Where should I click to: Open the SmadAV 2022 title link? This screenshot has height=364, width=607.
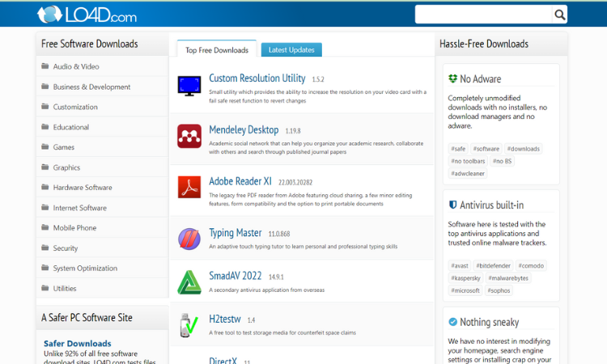[x=236, y=276]
